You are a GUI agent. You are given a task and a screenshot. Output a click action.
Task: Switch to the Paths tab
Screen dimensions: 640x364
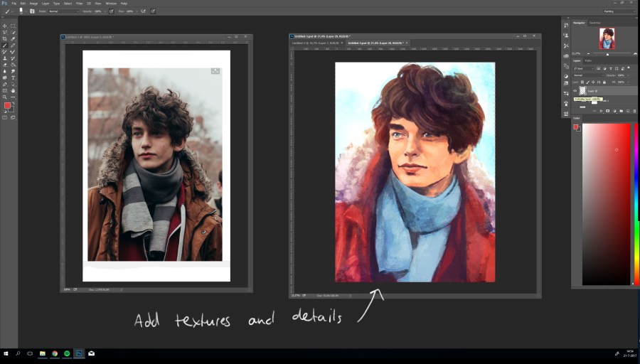click(x=588, y=61)
